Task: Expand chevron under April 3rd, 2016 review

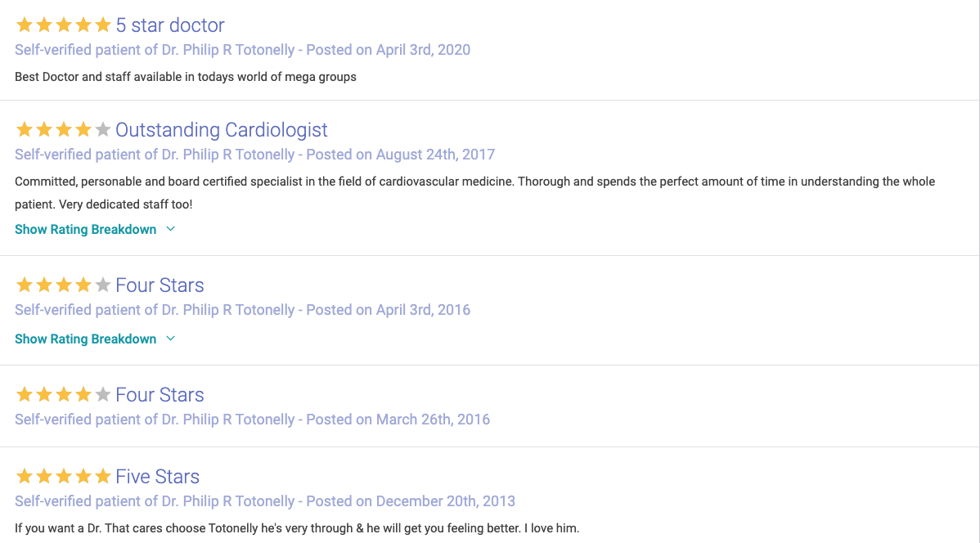Action: tap(170, 339)
